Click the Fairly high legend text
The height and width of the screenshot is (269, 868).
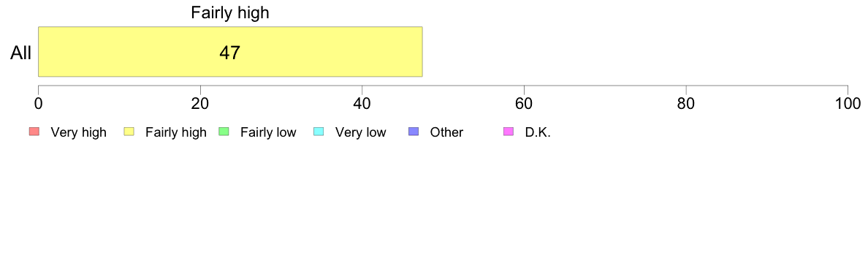tap(176, 132)
